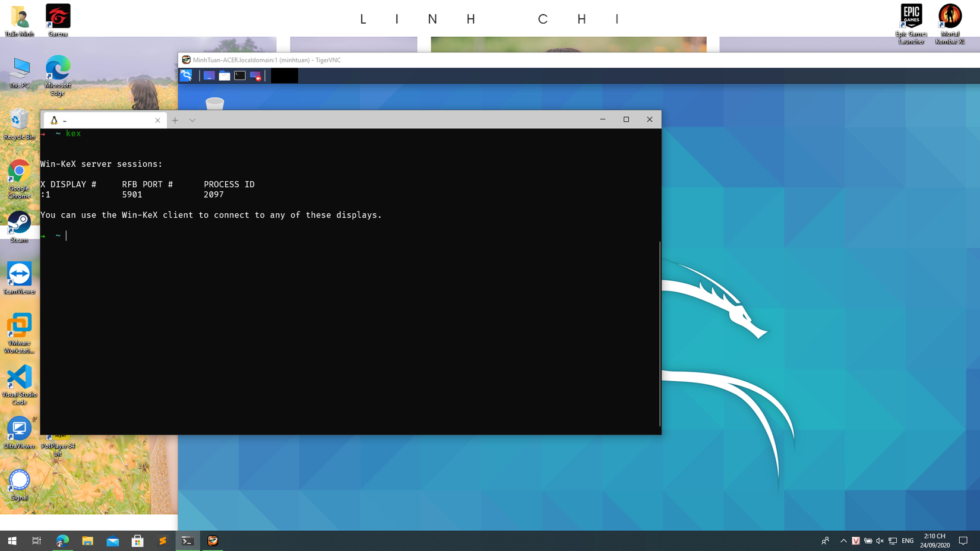This screenshot has height=551, width=980.
Task: Launch Google Chrome from desktop
Action: click(x=19, y=179)
